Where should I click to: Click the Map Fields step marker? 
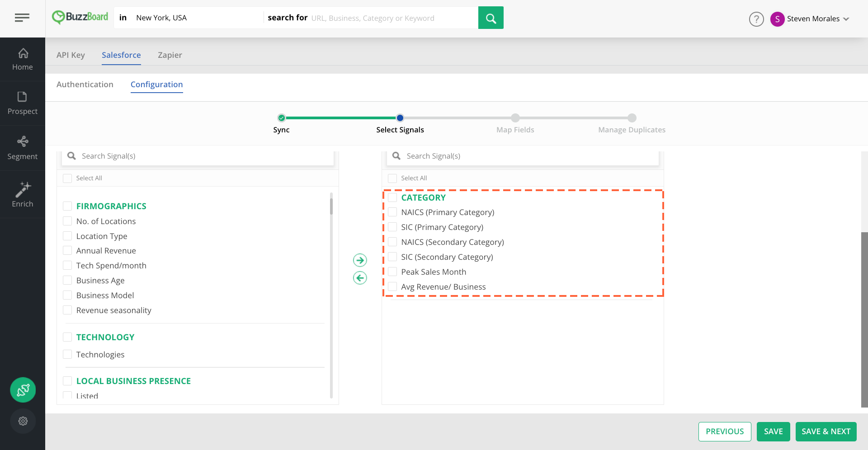515,118
